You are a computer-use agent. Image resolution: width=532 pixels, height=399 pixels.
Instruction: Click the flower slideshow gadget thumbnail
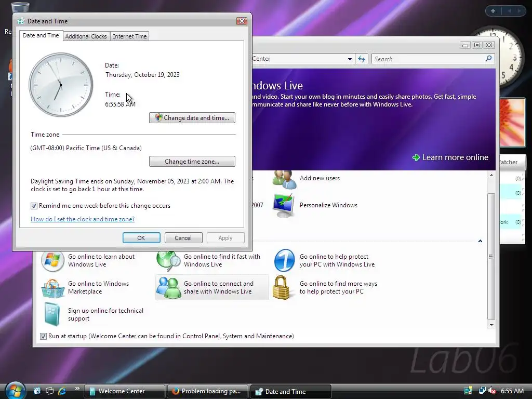(x=512, y=123)
